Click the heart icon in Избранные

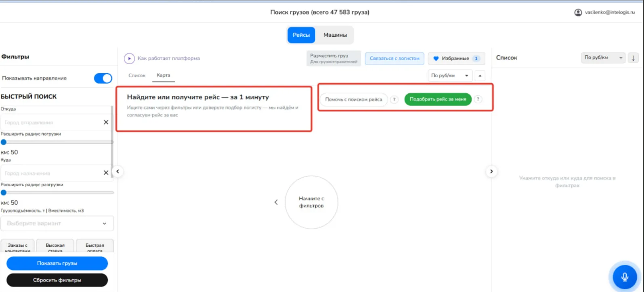coord(436,59)
